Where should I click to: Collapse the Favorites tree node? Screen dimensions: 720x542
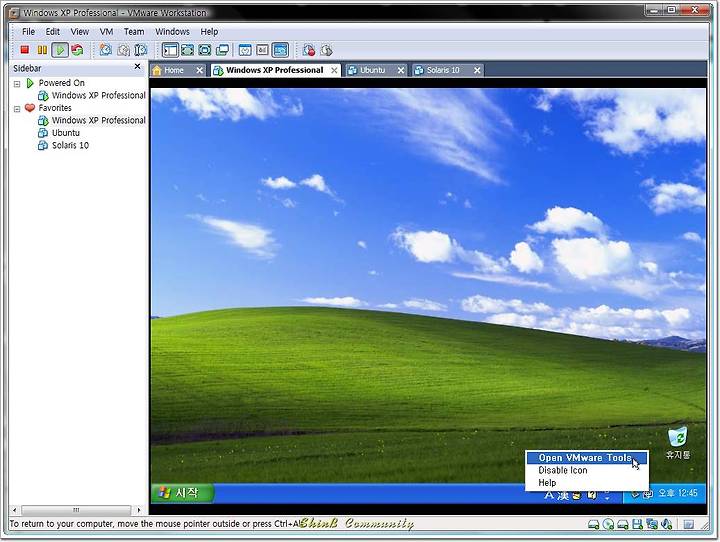click(17, 109)
